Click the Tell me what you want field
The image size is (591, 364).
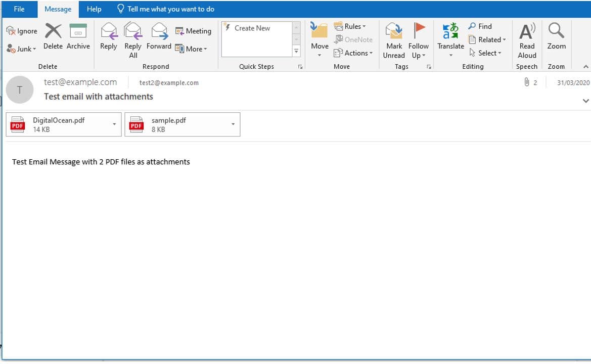170,9
